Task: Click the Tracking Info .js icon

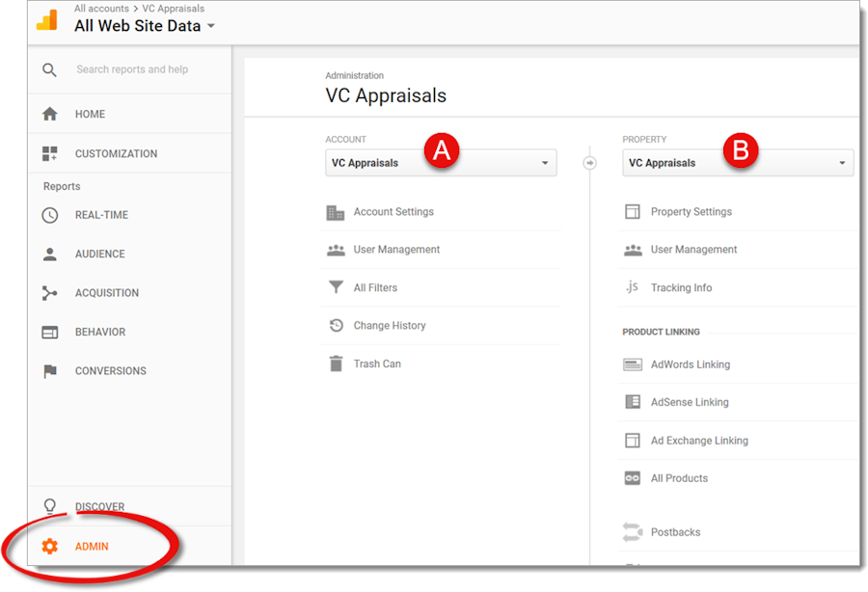Action: pos(632,286)
